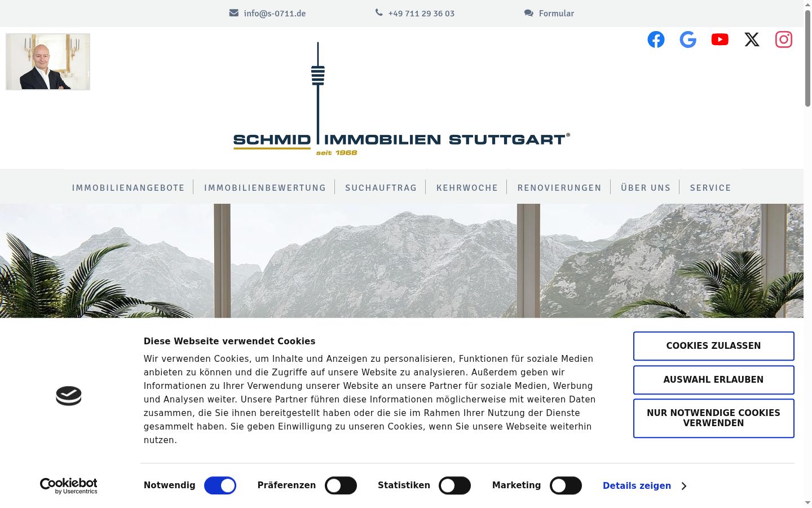Click the Cookiebot oval badge icon
This screenshot has width=812, height=508.
[x=69, y=396]
